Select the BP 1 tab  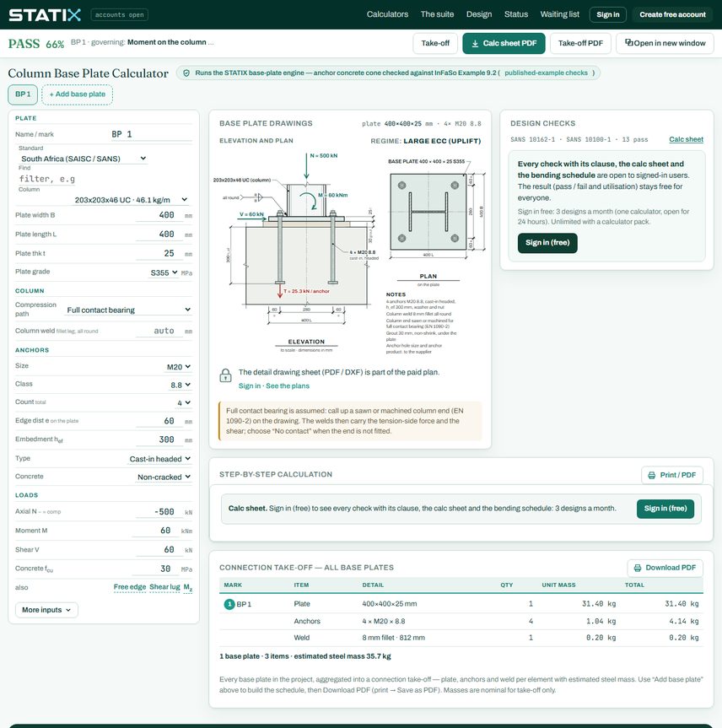pyautogui.click(x=23, y=94)
